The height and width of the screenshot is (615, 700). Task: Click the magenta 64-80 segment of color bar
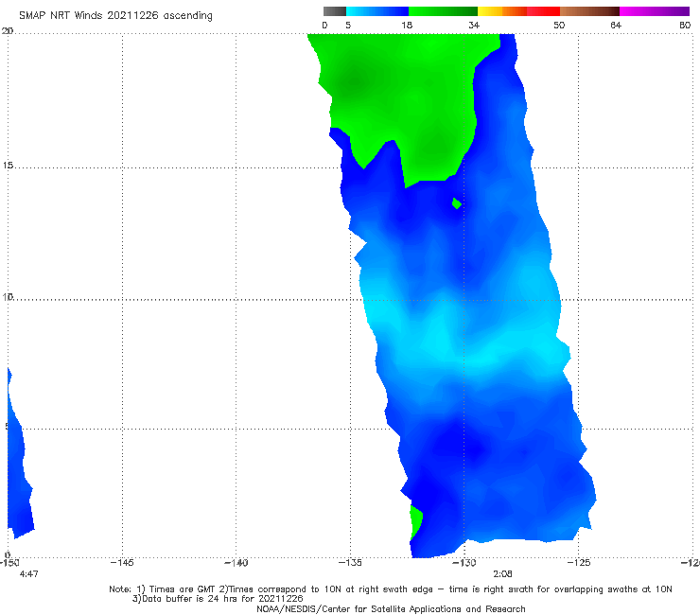click(655, 11)
